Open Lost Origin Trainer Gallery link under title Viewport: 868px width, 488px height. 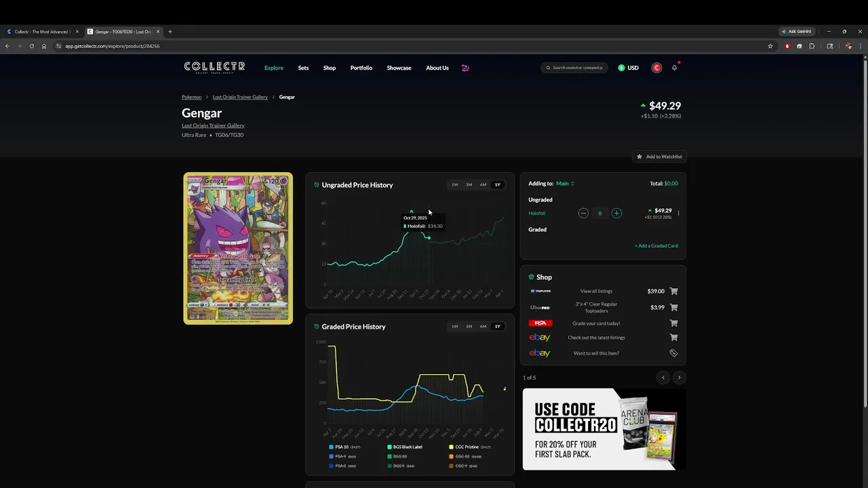(213, 125)
